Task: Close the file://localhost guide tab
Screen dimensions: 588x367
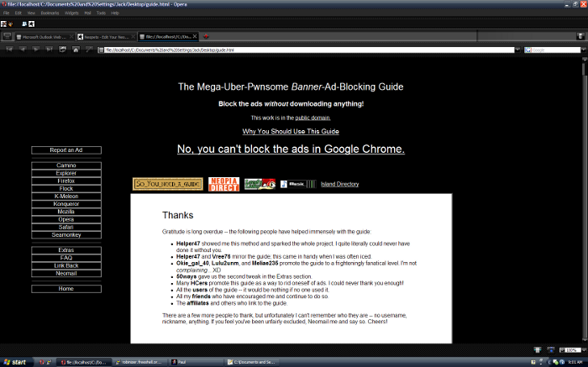Action: pyautogui.click(x=195, y=36)
